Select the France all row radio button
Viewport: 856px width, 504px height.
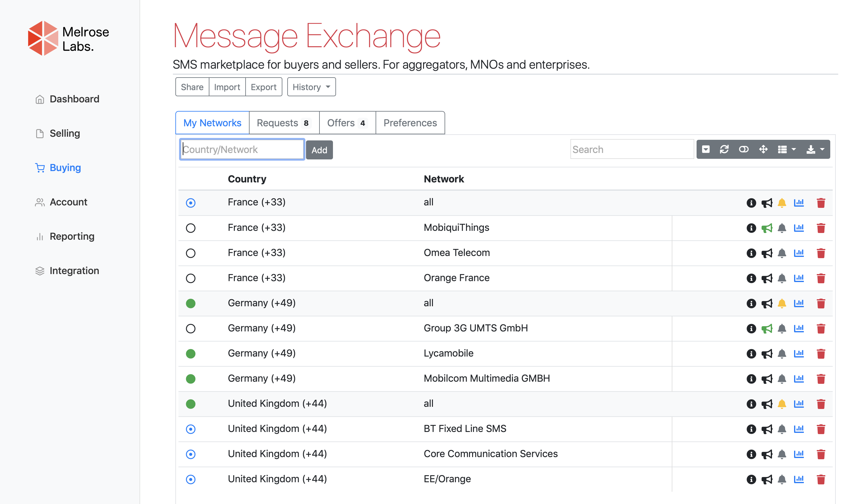click(x=191, y=203)
